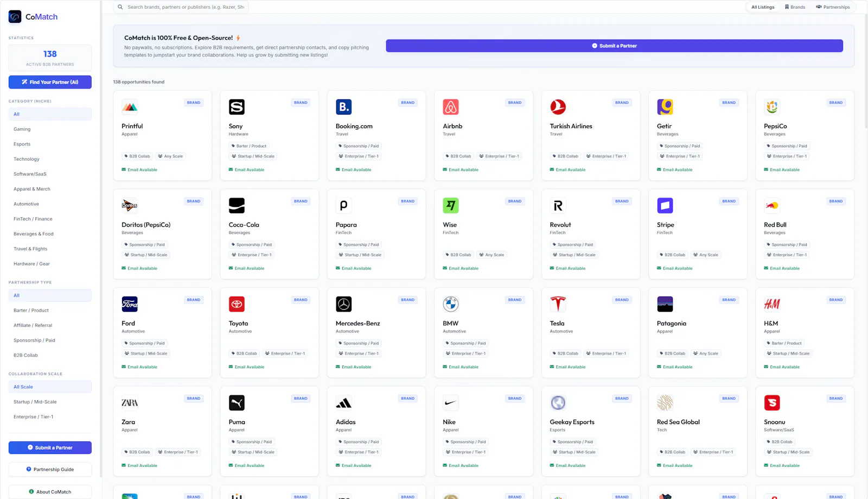Open the Partnership Guide
Screen dimensions: 868x499
[x=50, y=469]
